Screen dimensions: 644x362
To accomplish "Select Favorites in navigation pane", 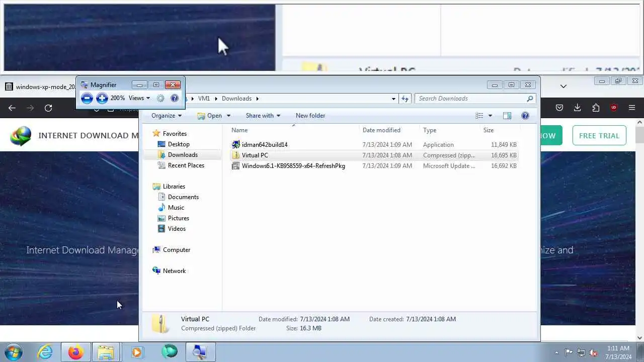I will click(x=175, y=134).
